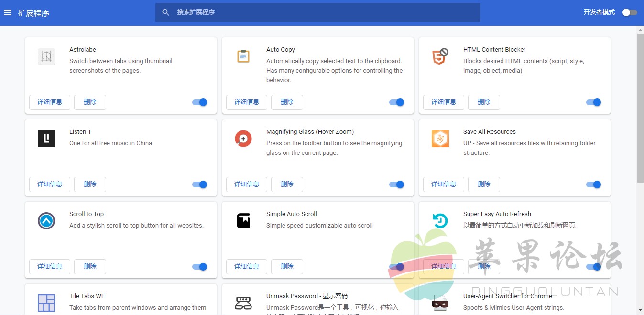This screenshot has width=644, height=315.
Task: Disable Super Easy Auto Refresh extension
Action: pyautogui.click(x=594, y=267)
